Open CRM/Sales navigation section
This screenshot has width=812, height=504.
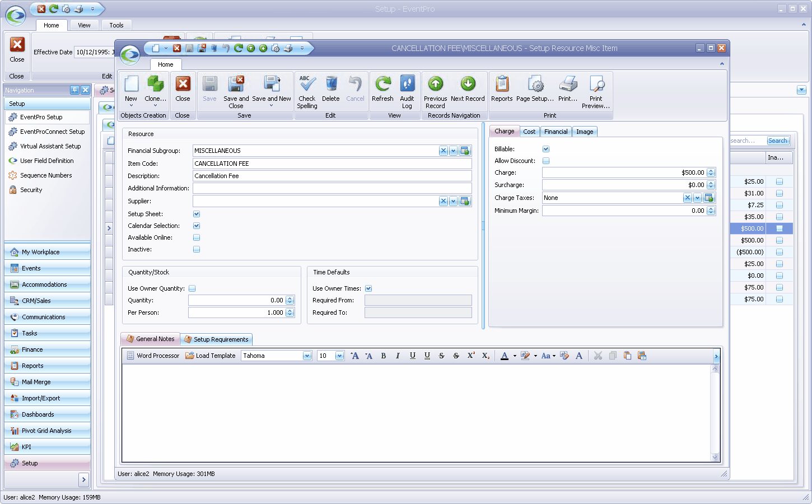click(47, 301)
